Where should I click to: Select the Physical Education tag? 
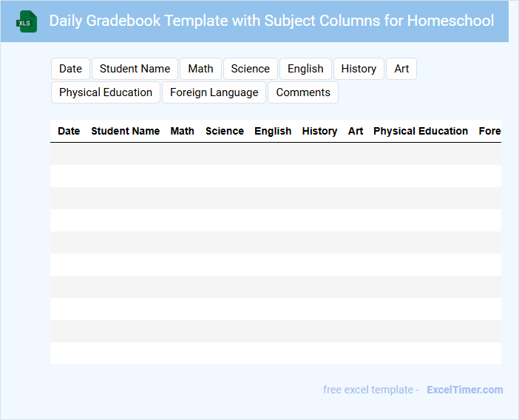tap(106, 92)
